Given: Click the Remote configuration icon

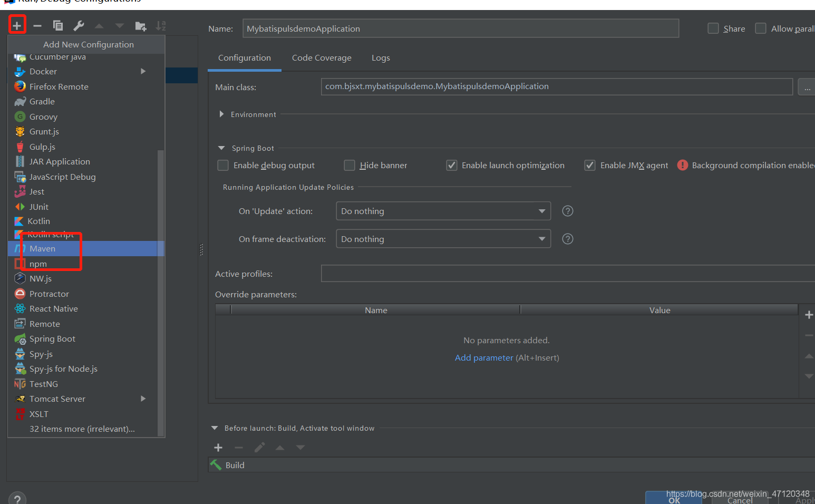Looking at the screenshot, I should pos(20,324).
